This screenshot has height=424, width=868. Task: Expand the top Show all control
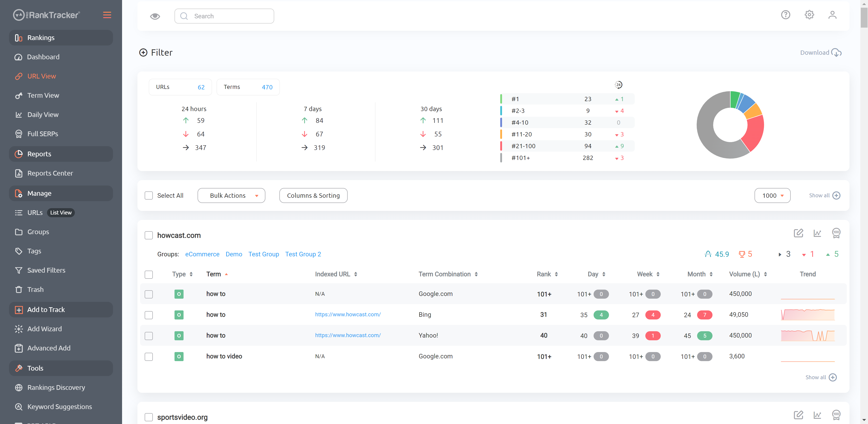coord(825,196)
